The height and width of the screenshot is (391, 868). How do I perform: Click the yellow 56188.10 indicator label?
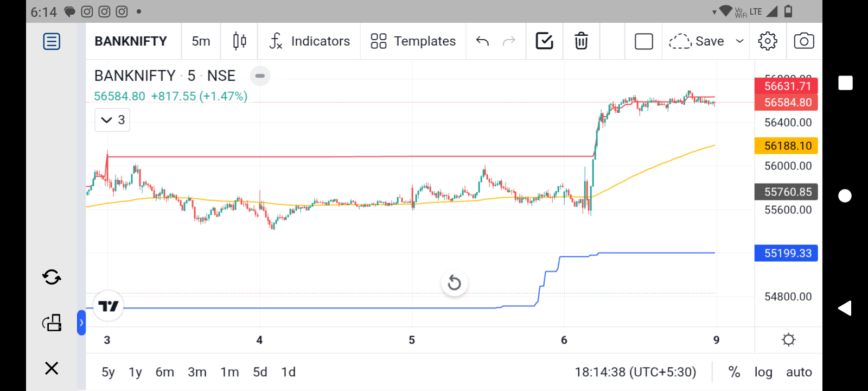(786, 146)
